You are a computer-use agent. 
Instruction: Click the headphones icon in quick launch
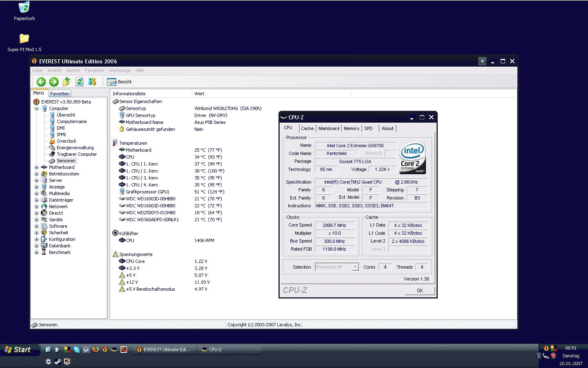[x=86, y=350]
